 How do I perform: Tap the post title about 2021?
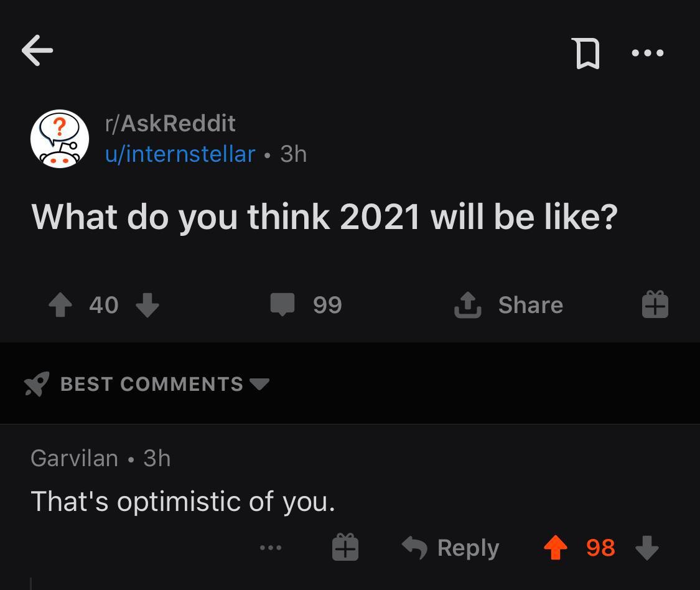[x=324, y=217]
